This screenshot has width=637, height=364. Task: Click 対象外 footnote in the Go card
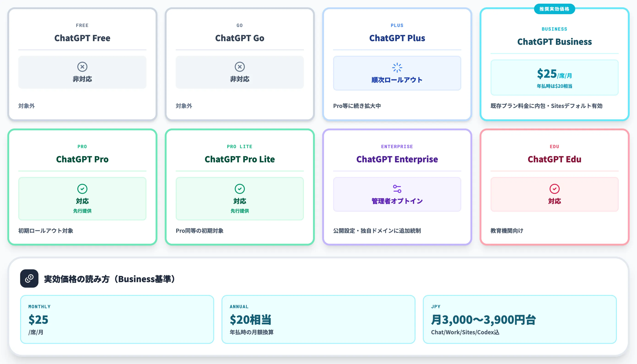[x=184, y=106]
